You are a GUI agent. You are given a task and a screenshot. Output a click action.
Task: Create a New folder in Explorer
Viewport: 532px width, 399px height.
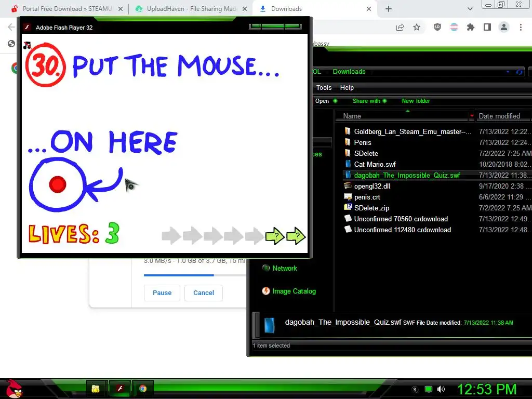click(416, 101)
